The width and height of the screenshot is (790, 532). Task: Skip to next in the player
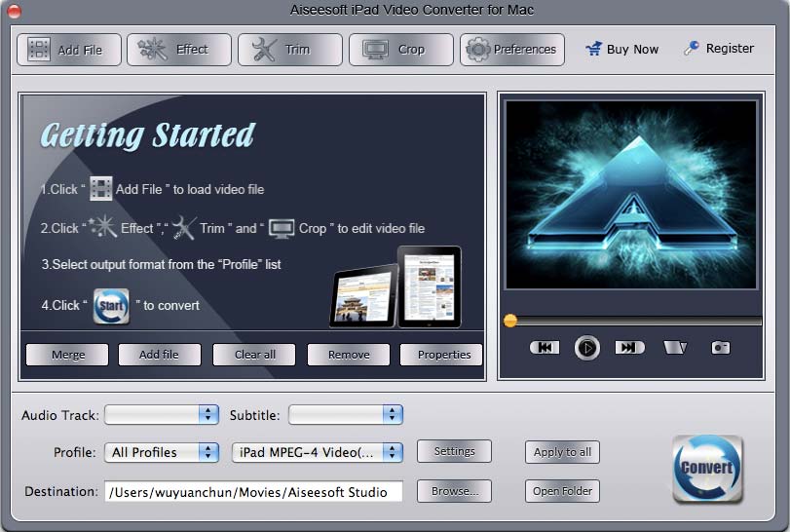pos(629,347)
